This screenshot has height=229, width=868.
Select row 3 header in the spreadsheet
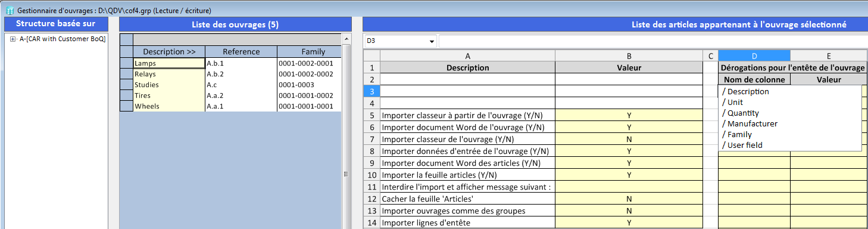coord(371,91)
